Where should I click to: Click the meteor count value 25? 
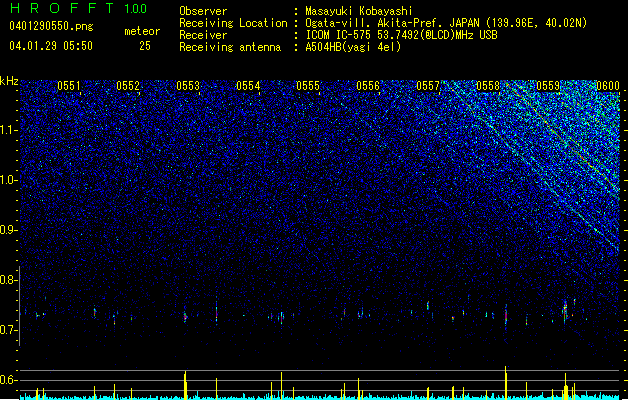click(x=145, y=46)
